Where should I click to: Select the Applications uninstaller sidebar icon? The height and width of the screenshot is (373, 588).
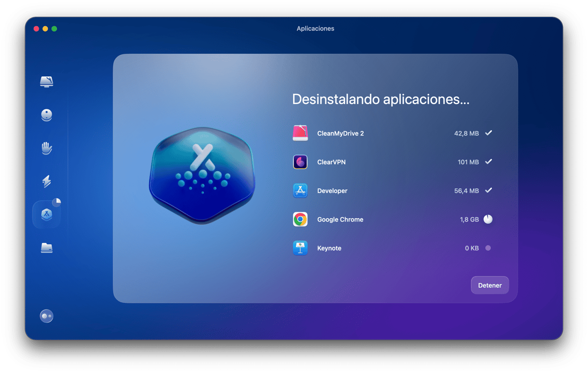pos(46,215)
